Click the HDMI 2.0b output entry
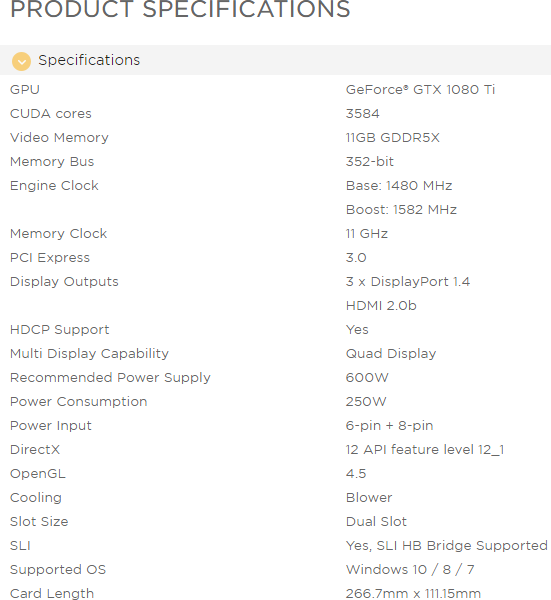551x600 pixels. [x=381, y=306]
